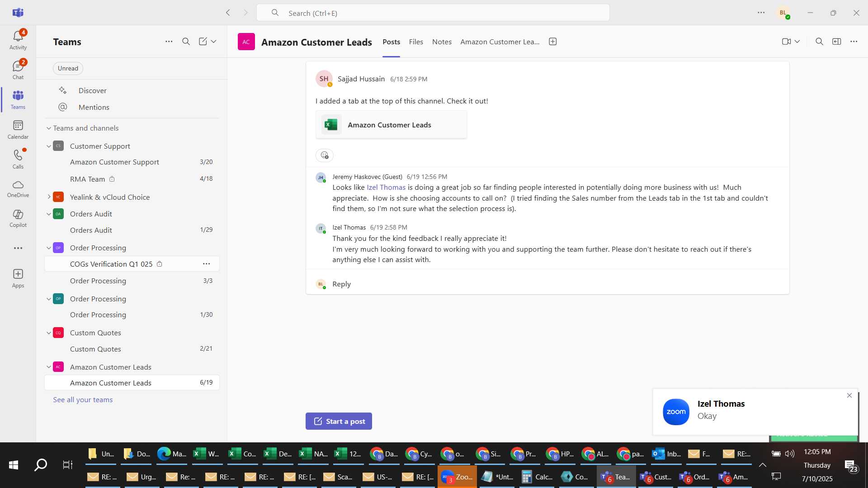Switch to the Files tab

pos(416,42)
